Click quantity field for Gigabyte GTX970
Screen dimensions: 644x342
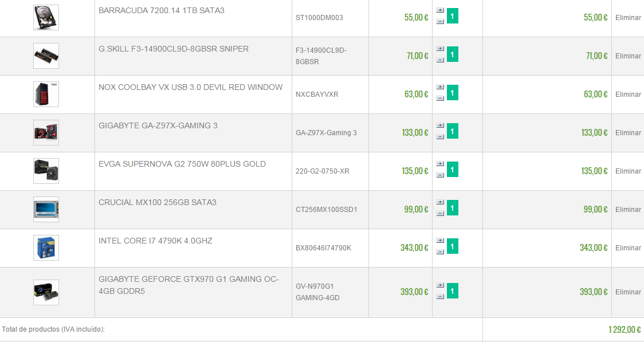(x=452, y=290)
